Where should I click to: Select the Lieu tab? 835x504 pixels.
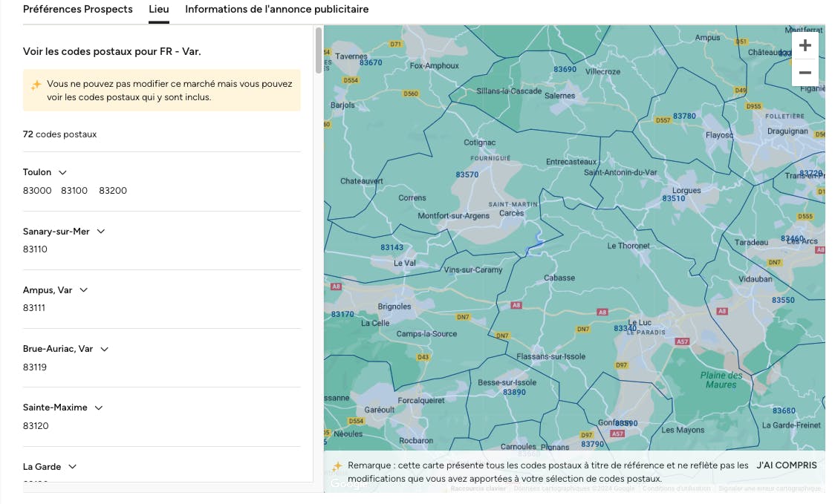tap(159, 9)
